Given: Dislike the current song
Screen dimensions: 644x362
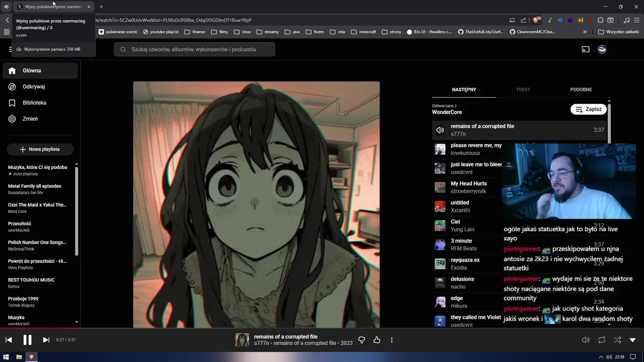Looking at the screenshot, I should coord(361,340).
